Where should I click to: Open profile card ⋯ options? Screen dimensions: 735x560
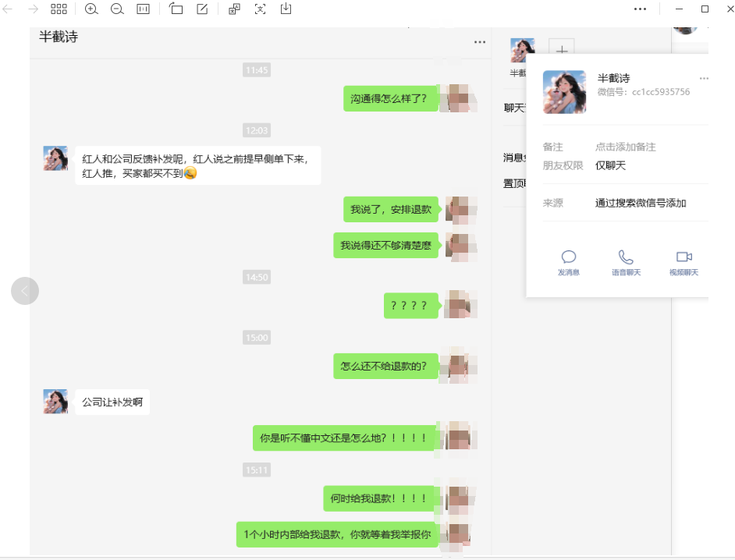pyautogui.click(x=704, y=78)
